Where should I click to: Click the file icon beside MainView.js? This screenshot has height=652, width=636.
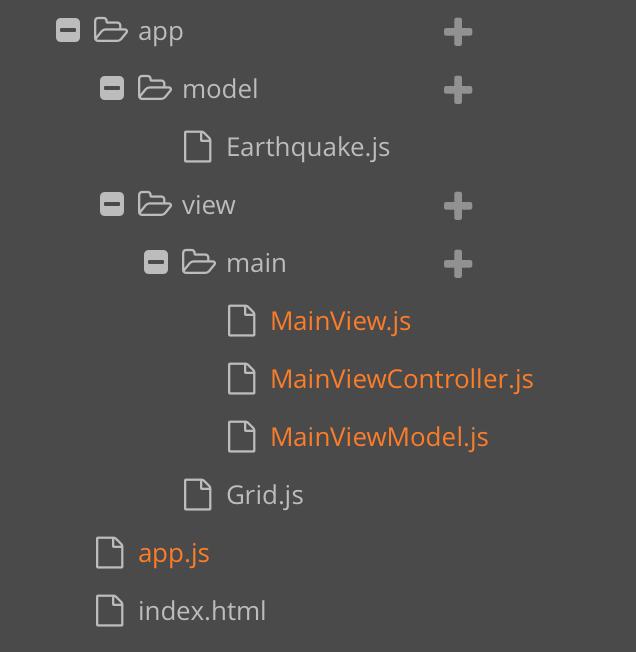click(242, 321)
